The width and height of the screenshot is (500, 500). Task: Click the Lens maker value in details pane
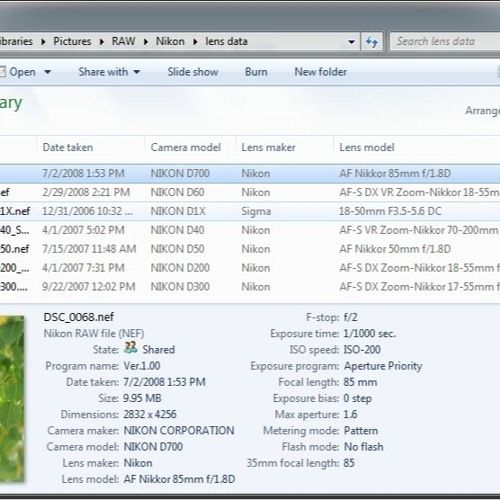click(x=138, y=463)
